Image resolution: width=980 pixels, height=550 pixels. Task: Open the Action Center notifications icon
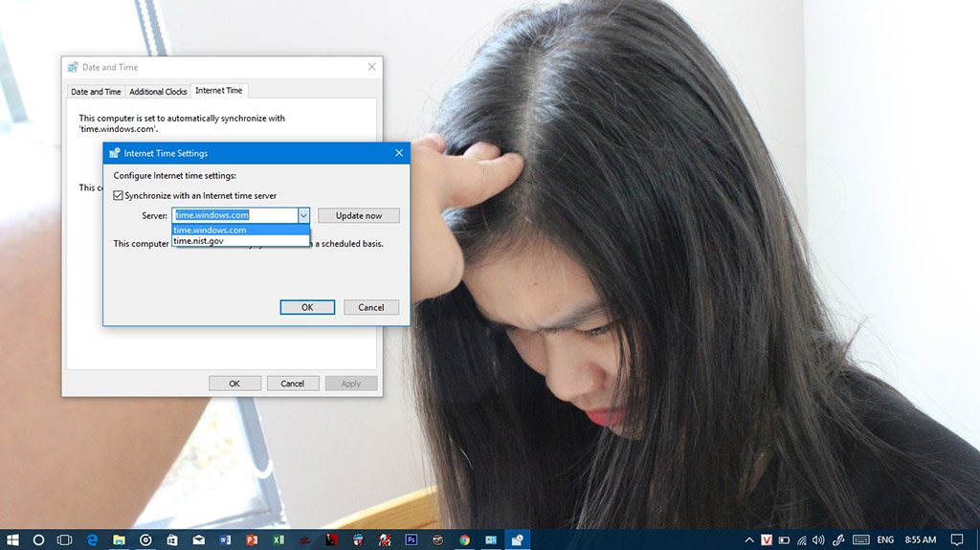[957, 540]
